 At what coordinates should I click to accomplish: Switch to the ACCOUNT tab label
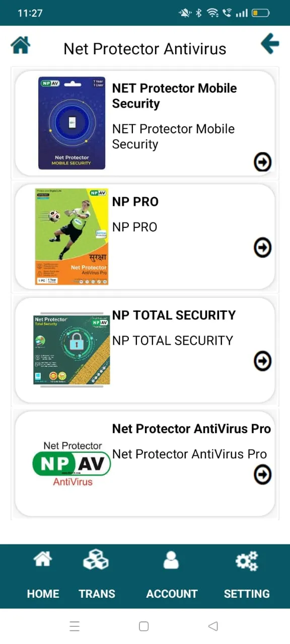point(172,594)
